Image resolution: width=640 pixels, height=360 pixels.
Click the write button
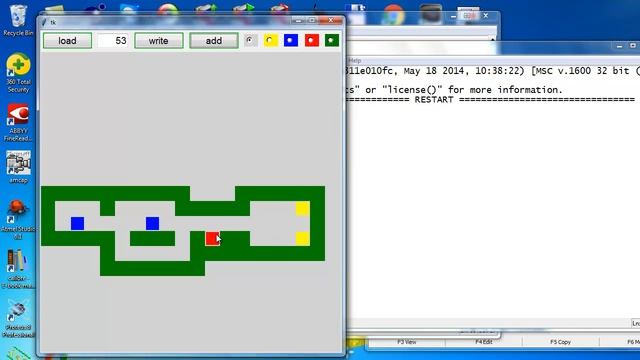[159, 40]
